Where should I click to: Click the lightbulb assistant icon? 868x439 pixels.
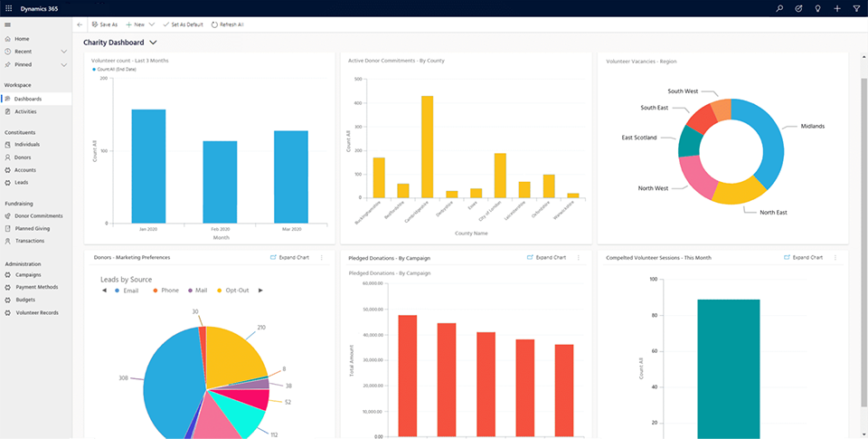click(818, 8)
